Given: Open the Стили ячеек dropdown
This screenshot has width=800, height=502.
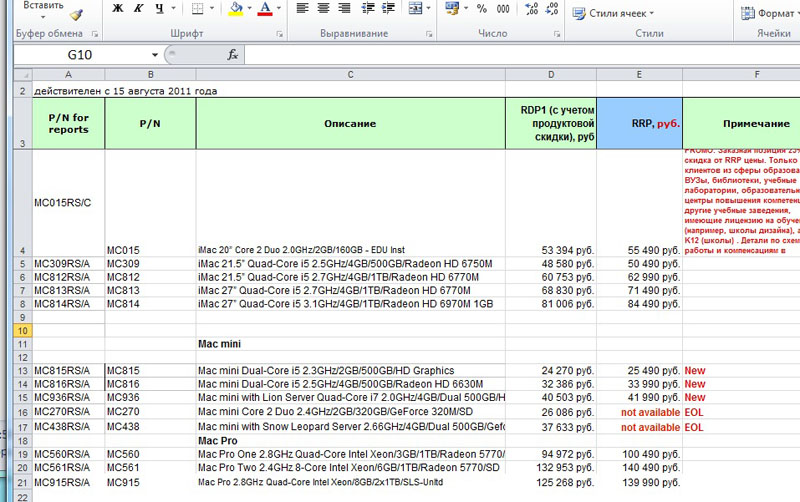Looking at the screenshot, I should pyautogui.click(x=613, y=13).
